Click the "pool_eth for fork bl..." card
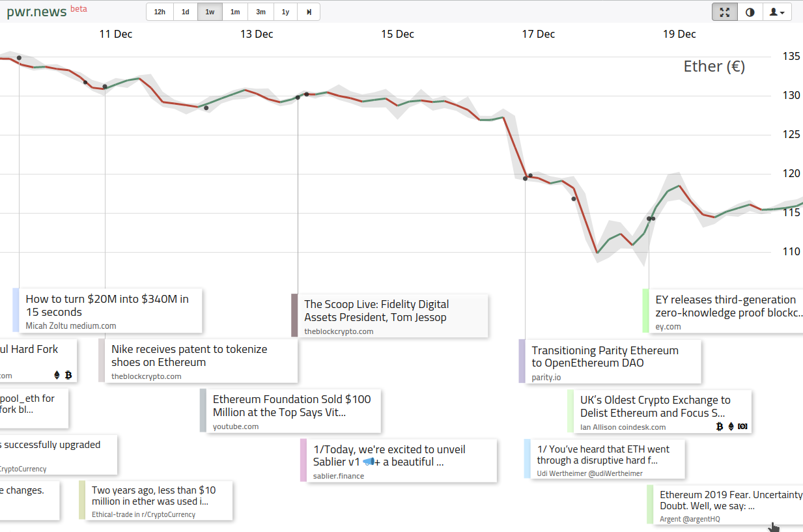The height and width of the screenshot is (532, 803). pos(34,408)
